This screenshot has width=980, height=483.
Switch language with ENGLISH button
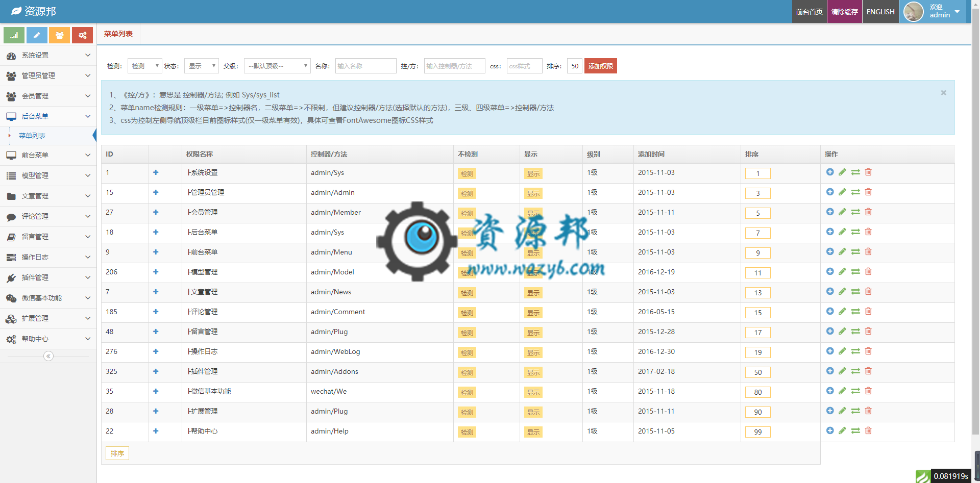click(880, 11)
